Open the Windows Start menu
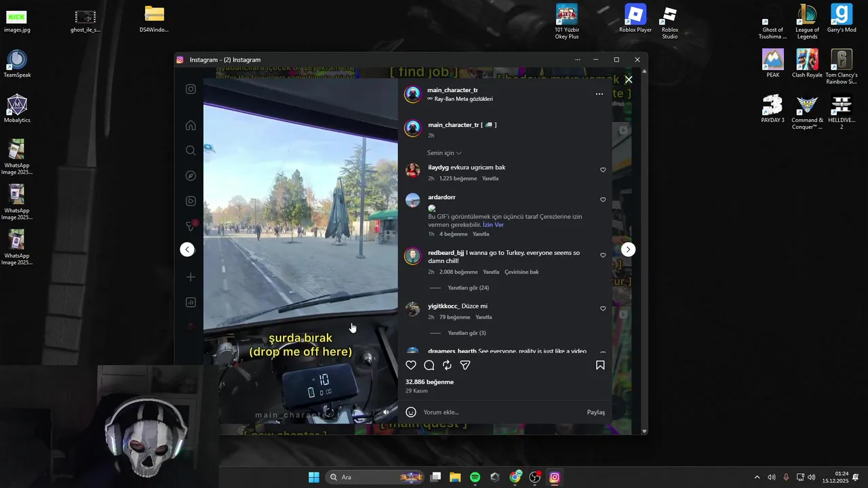The height and width of the screenshot is (488, 868). point(314,477)
